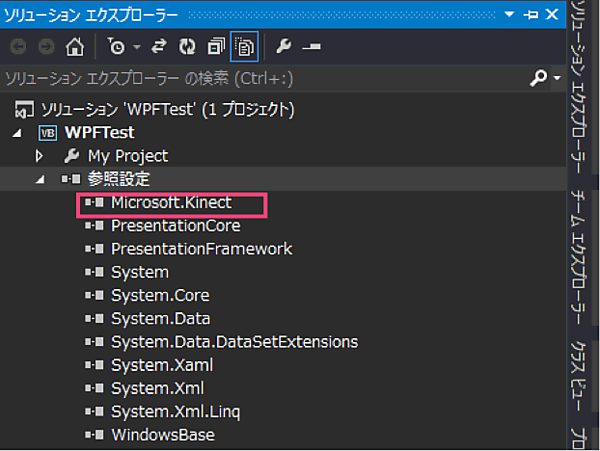600x451 pixels.
Task: Toggle the Show All Files button
Action: coord(244,46)
